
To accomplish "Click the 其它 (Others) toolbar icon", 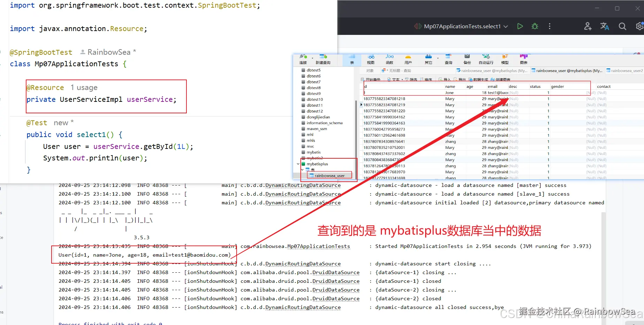I will pyautogui.click(x=428, y=59).
